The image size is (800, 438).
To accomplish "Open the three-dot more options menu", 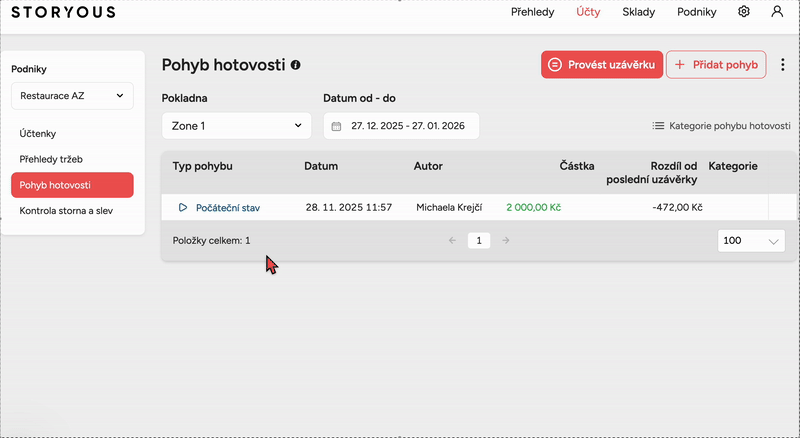I will pyautogui.click(x=782, y=65).
